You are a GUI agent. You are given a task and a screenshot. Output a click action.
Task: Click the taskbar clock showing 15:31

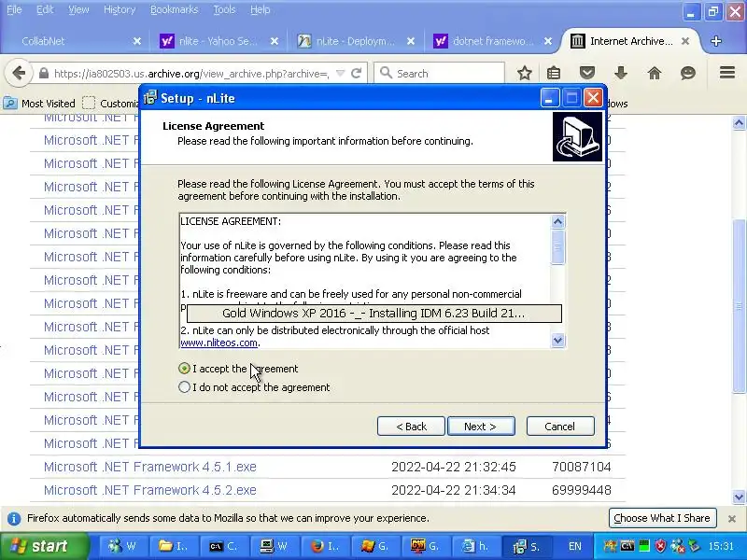pos(721,546)
